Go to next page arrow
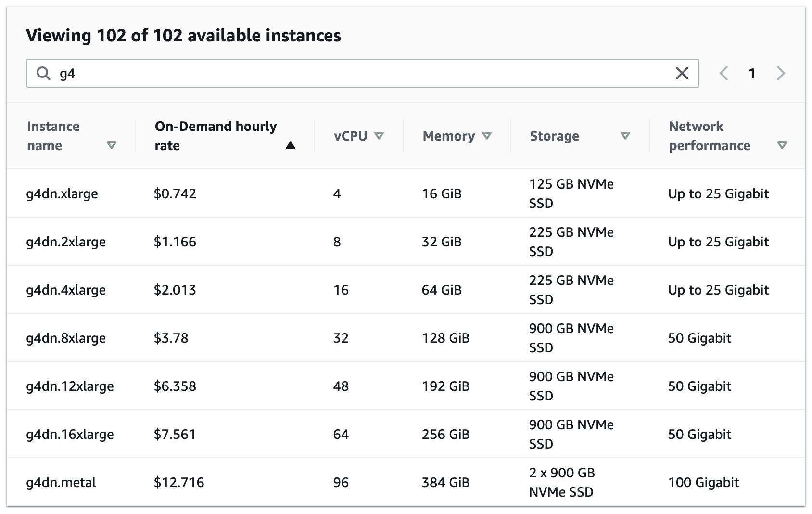 [780, 73]
